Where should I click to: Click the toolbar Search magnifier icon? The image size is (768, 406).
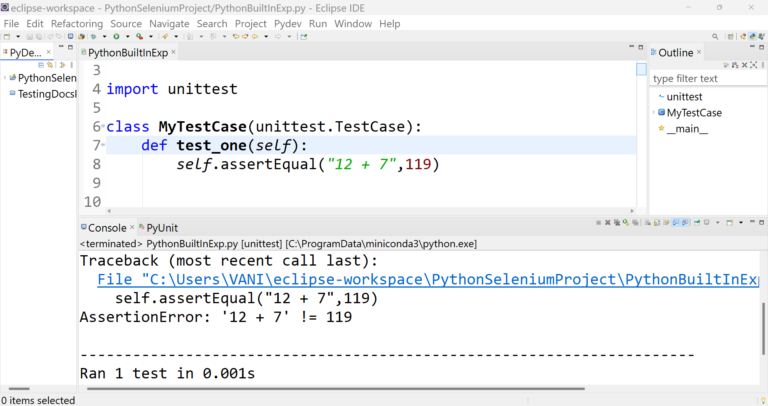coord(715,36)
